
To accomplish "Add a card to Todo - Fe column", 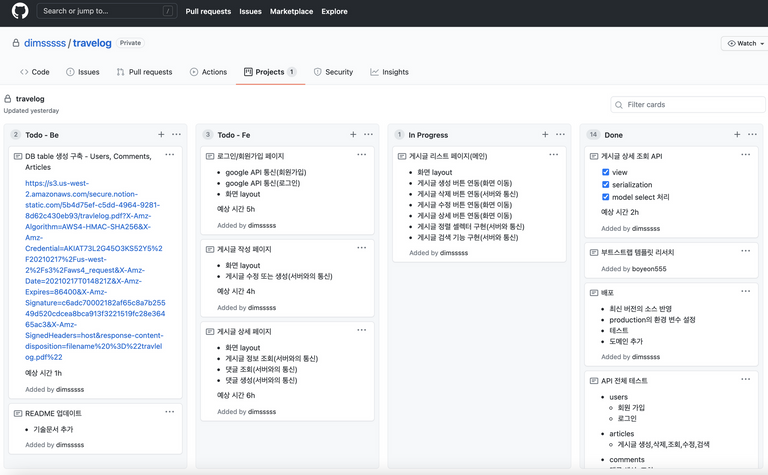I will (353, 134).
